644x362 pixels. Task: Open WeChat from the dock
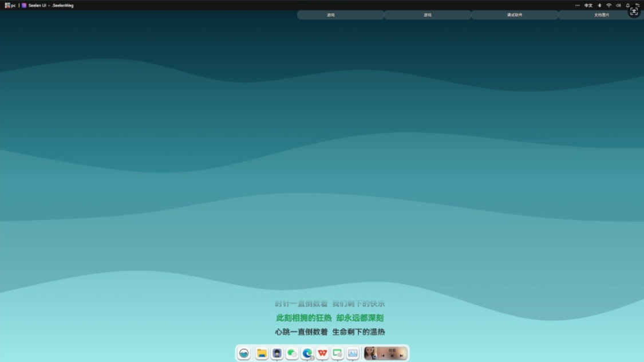tap(291, 353)
